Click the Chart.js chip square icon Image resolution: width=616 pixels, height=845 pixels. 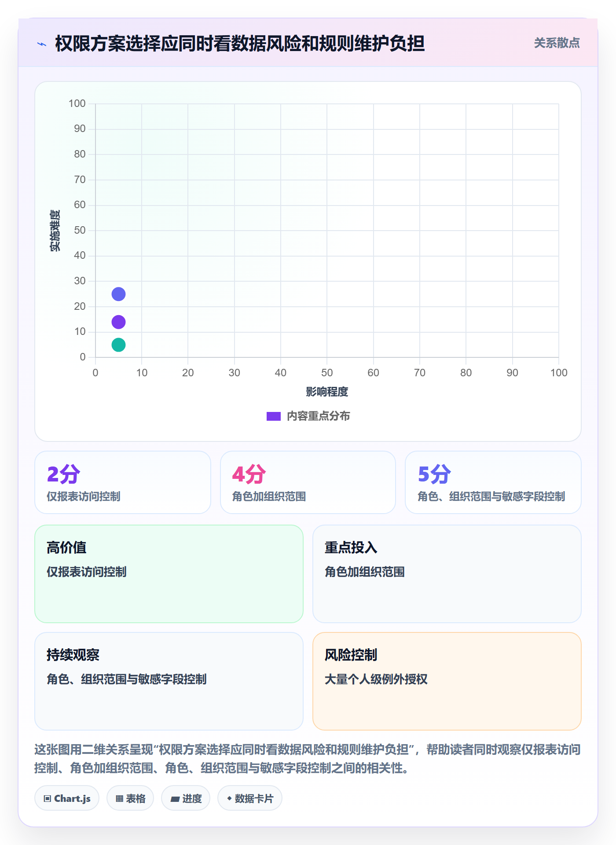pos(48,799)
